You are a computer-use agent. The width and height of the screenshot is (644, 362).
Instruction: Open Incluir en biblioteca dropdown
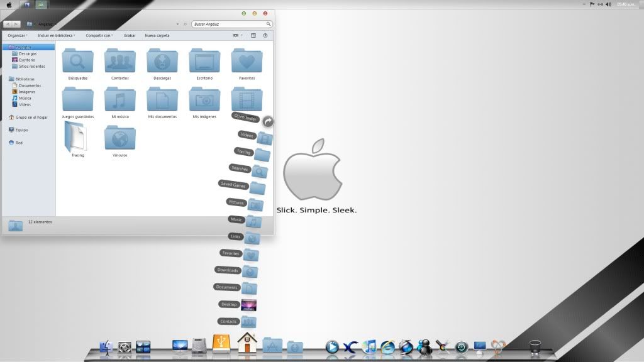click(x=57, y=36)
